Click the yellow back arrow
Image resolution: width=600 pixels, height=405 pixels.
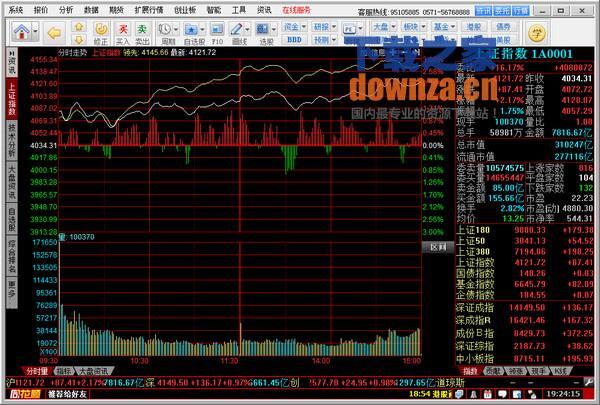[x=54, y=33]
